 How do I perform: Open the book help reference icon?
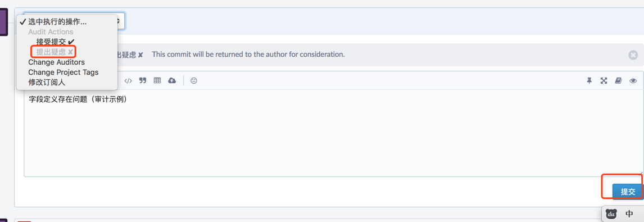coord(618,80)
